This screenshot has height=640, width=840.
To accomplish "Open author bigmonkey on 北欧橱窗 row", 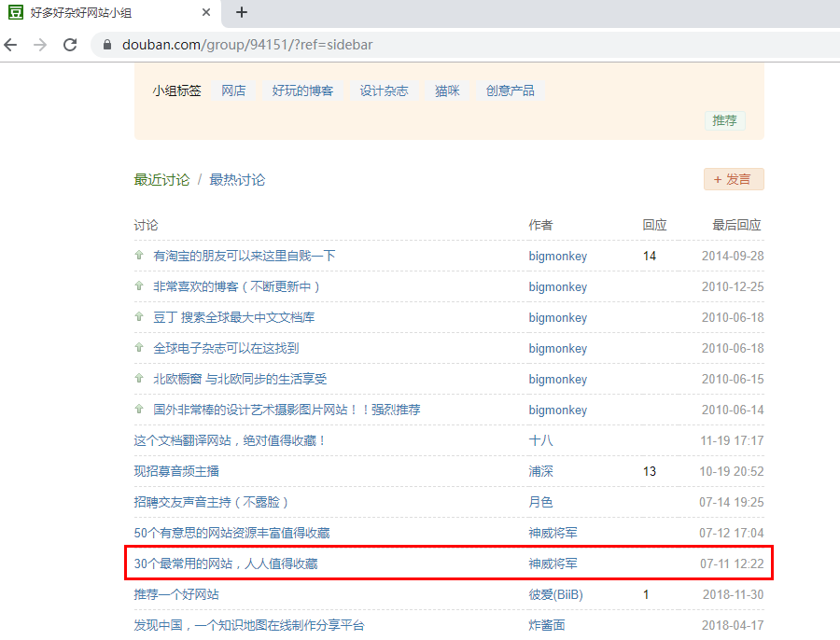I will click(x=558, y=379).
